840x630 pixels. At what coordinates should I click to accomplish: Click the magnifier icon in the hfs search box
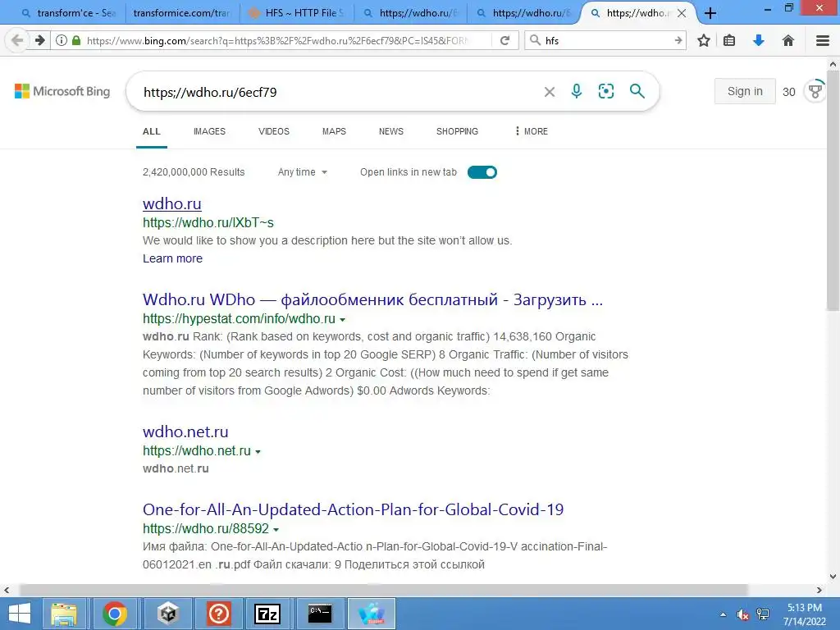[x=535, y=40]
